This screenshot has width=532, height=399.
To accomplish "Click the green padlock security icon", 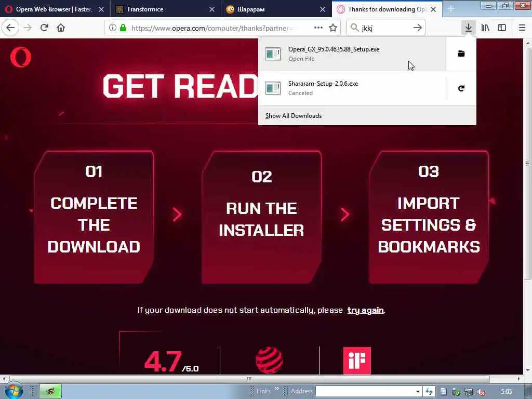I will pos(123,28).
